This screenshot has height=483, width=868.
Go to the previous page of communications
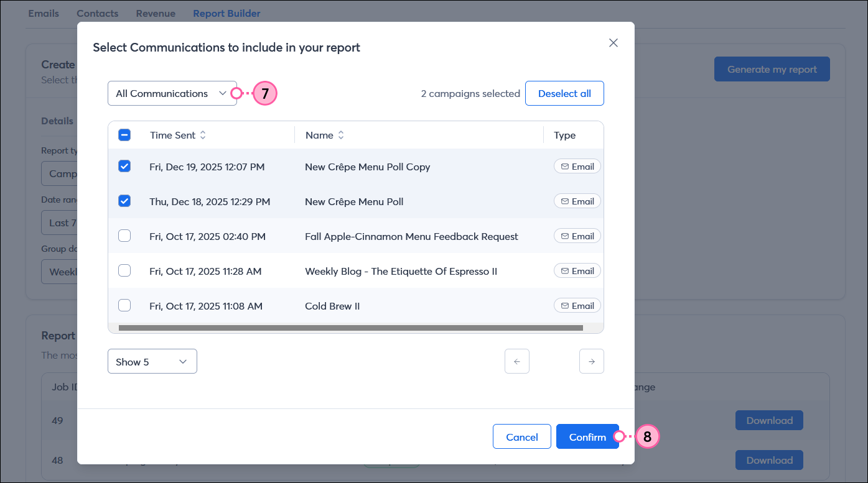517,361
